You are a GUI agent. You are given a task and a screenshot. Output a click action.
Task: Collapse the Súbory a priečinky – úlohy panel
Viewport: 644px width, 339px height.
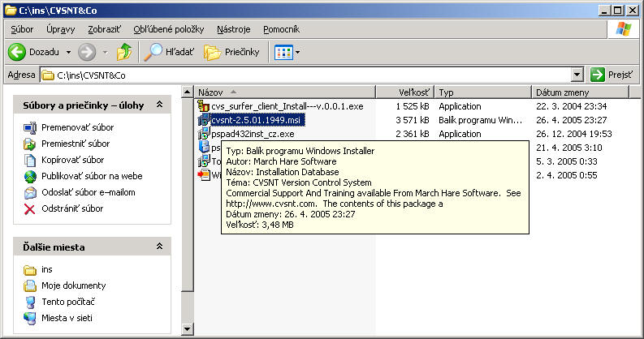pyautogui.click(x=159, y=105)
